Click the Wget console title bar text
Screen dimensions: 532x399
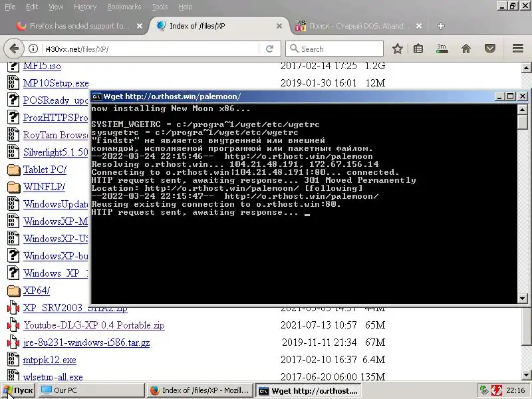[172, 96]
